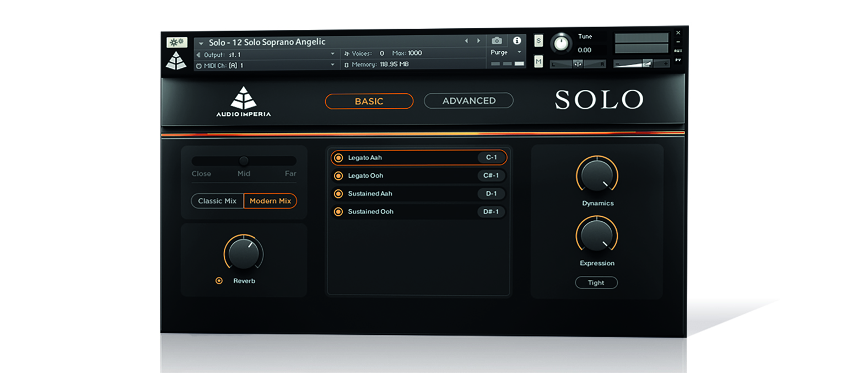
Task: Open the Purge dropdown menu
Action: point(505,52)
